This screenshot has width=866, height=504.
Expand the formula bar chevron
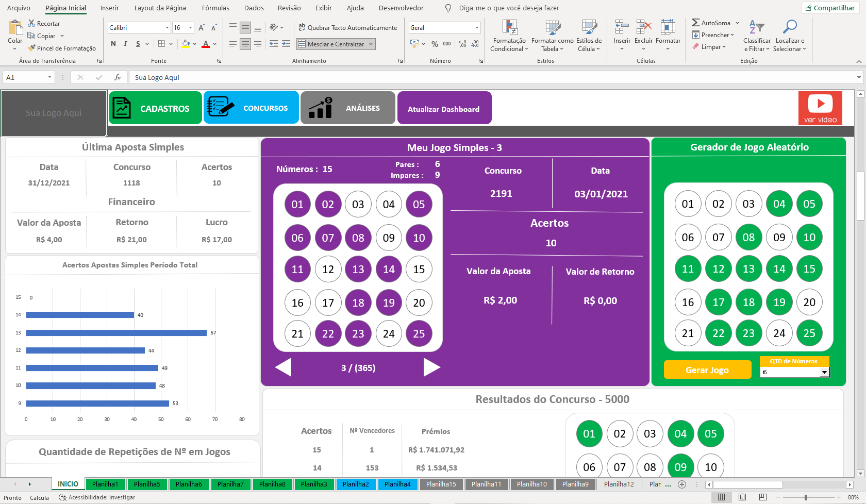pyautogui.click(x=859, y=77)
